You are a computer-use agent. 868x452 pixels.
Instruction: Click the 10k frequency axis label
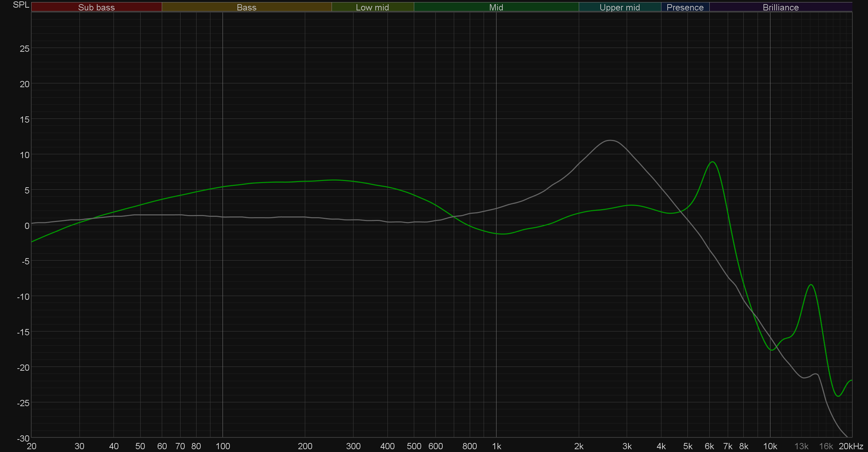point(770,446)
